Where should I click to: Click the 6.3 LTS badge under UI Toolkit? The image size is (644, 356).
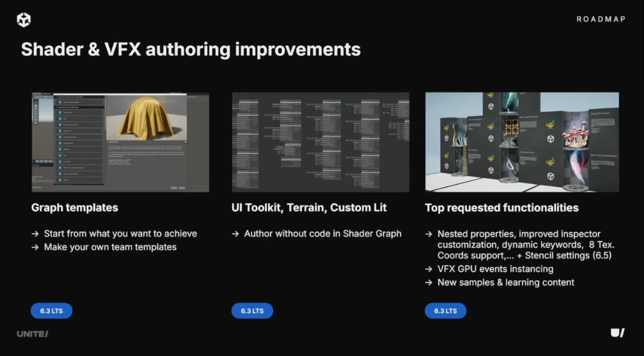252,311
